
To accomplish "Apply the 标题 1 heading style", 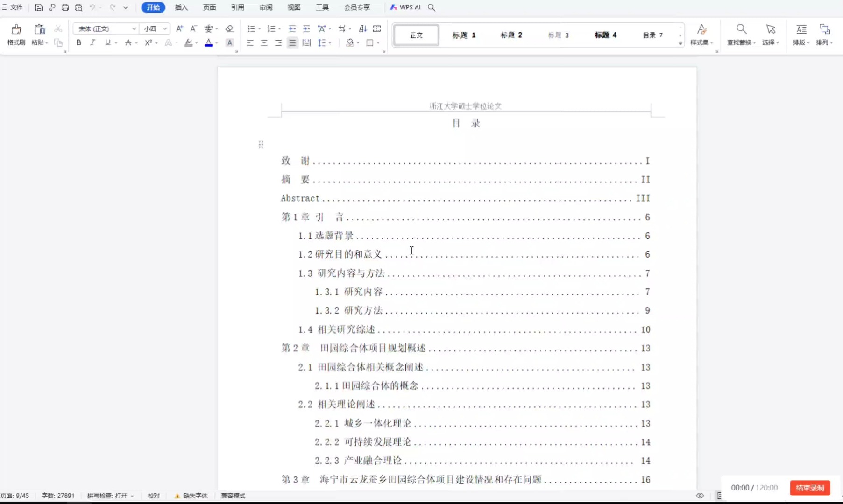I will [x=464, y=35].
